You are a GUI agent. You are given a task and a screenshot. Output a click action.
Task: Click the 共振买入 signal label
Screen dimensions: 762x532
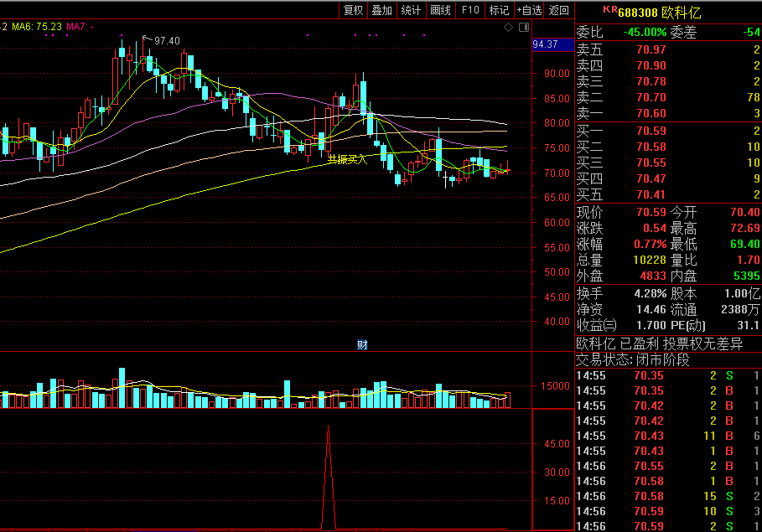click(x=347, y=159)
